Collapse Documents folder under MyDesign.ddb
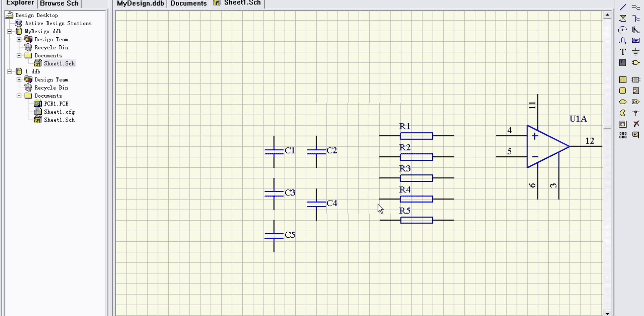Image resolution: width=644 pixels, height=316 pixels. pyautogui.click(x=19, y=55)
